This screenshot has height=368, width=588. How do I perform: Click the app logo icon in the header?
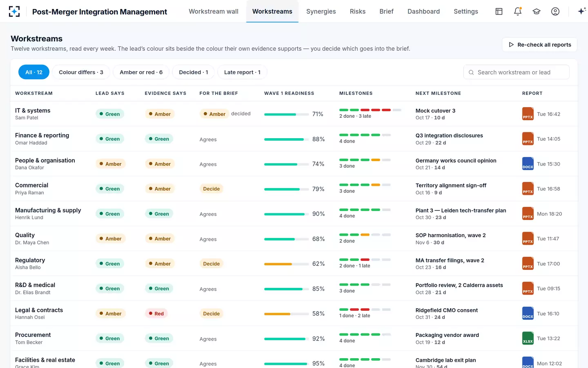pyautogui.click(x=14, y=11)
